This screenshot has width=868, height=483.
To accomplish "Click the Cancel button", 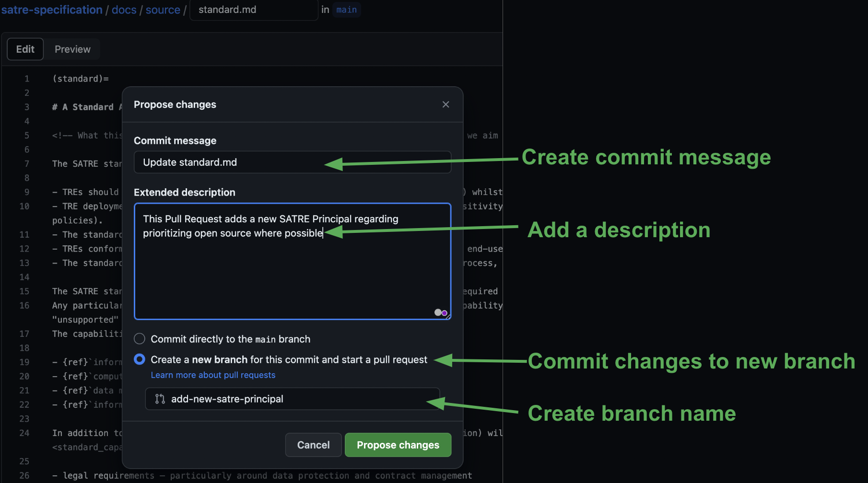I will click(314, 445).
